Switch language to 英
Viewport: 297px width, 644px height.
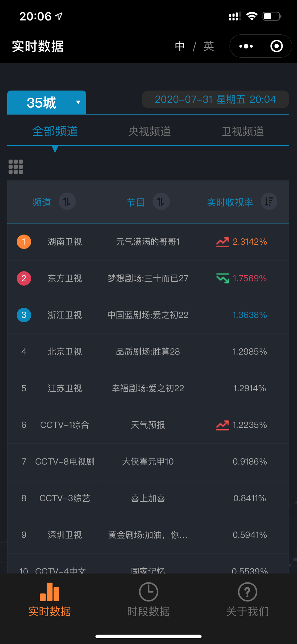[x=208, y=46]
